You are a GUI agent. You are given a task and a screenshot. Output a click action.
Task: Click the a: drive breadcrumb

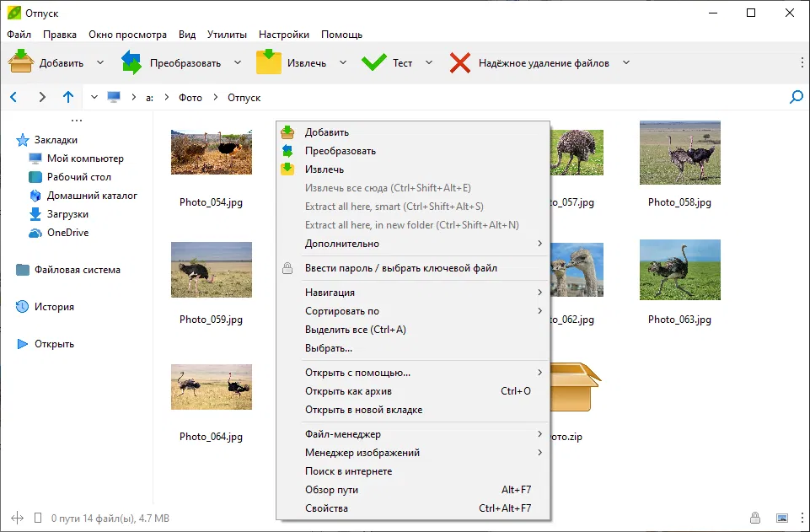tap(149, 98)
